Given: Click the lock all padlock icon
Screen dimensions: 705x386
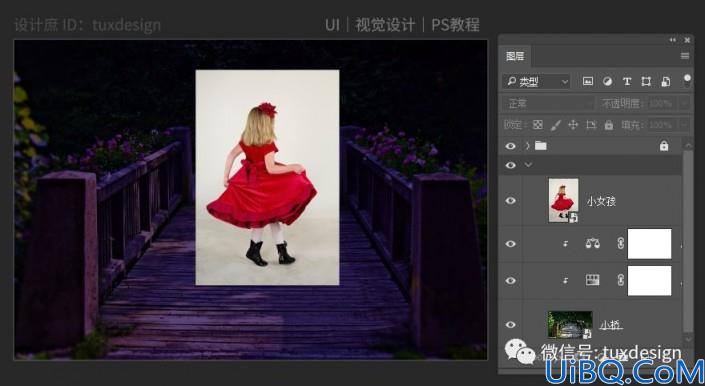Looking at the screenshot, I should 609,125.
